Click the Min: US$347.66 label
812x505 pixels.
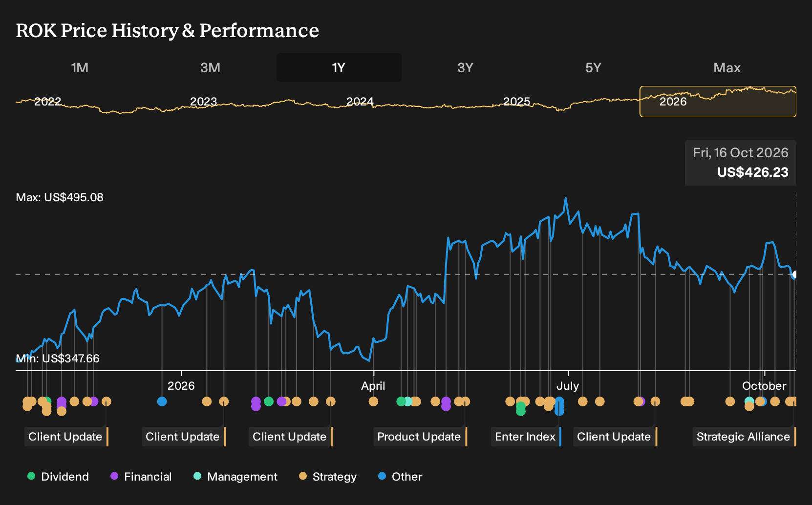coord(58,358)
